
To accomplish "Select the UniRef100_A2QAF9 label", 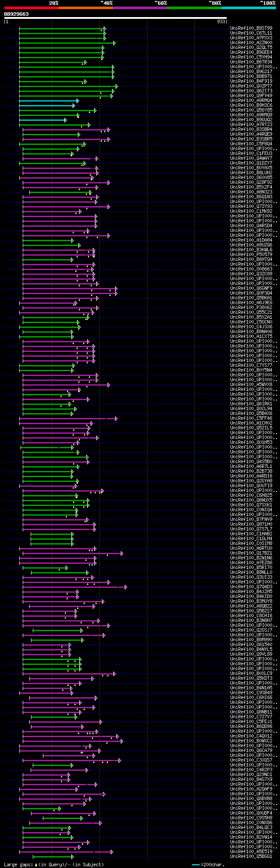I will pyautogui.click(x=251, y=789).
